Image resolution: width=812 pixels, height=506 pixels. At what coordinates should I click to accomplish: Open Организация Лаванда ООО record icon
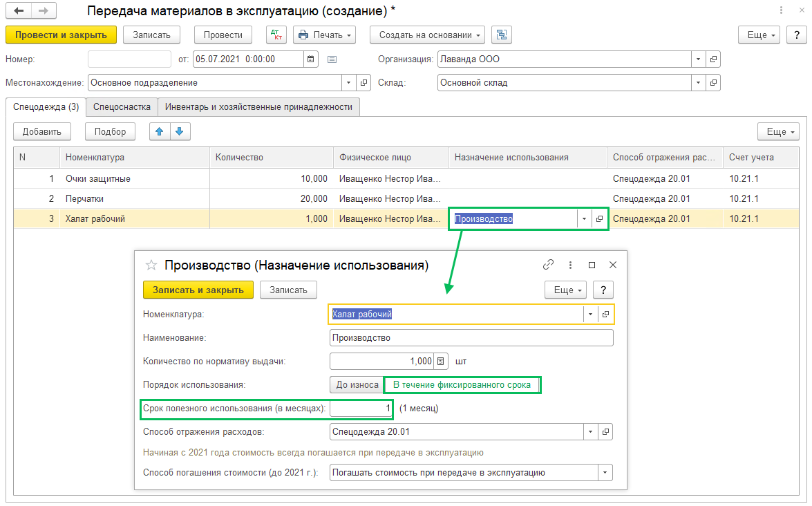713,59
